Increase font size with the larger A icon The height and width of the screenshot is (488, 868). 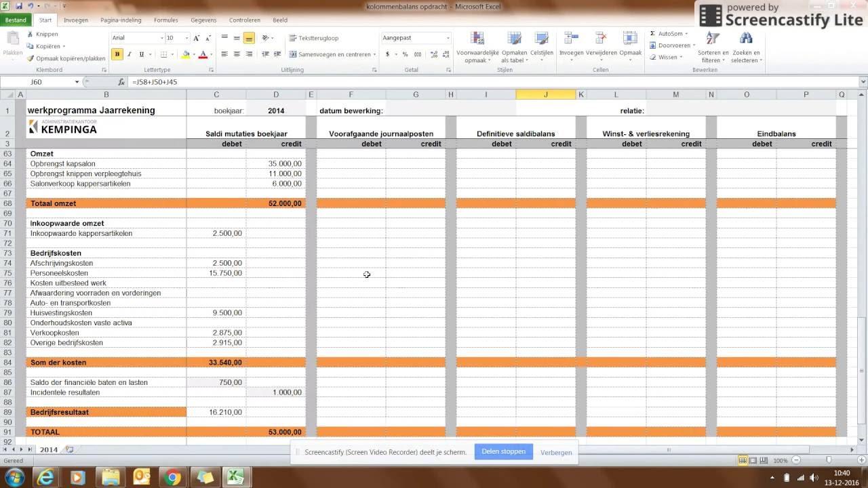pyautogui.click(x=197, y=38)
